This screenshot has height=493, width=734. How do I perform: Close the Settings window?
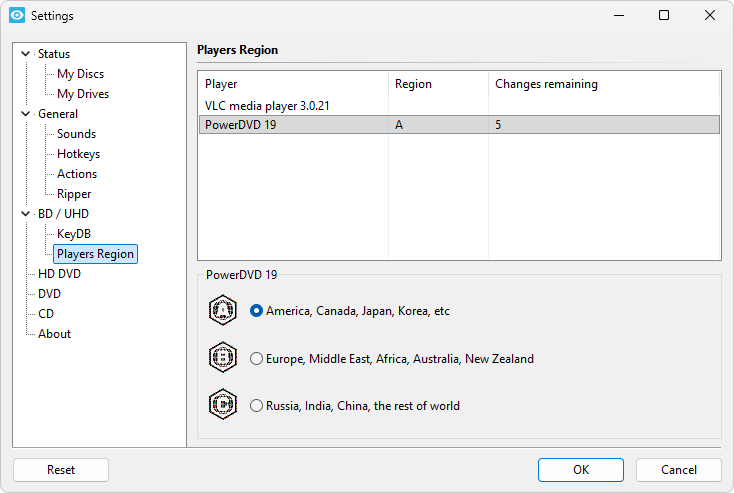click(x=710, y=15)
